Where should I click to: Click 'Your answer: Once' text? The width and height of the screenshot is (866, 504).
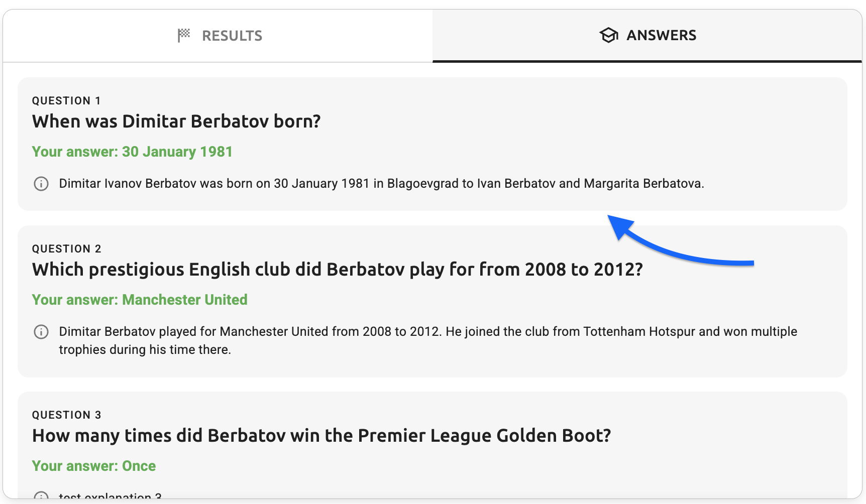coord(94,466)
